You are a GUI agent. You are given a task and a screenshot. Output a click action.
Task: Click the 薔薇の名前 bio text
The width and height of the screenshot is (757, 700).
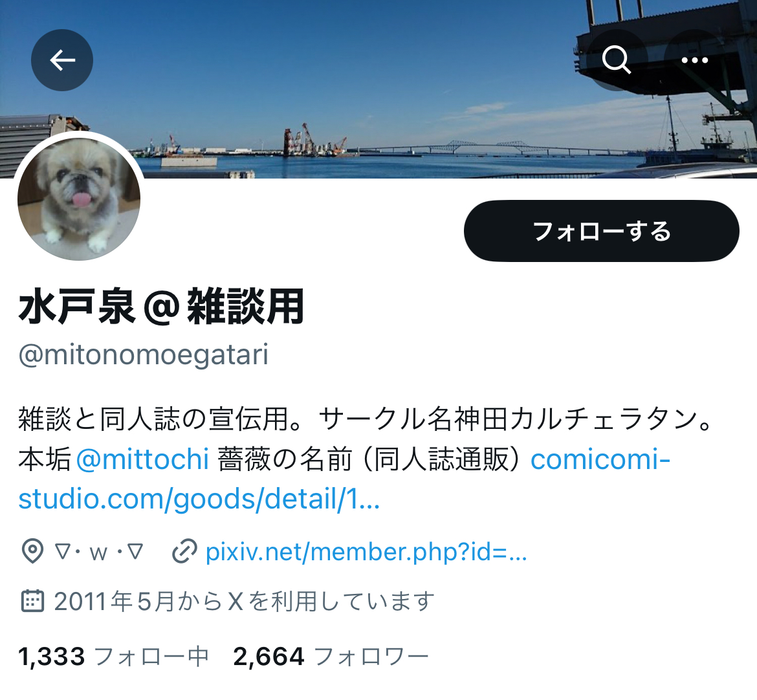coord(285,459)
